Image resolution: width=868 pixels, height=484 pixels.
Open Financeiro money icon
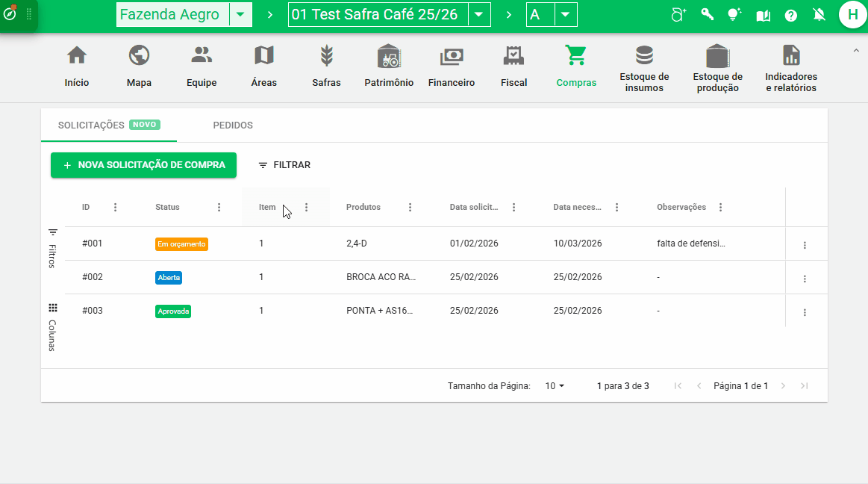point(452,56)
